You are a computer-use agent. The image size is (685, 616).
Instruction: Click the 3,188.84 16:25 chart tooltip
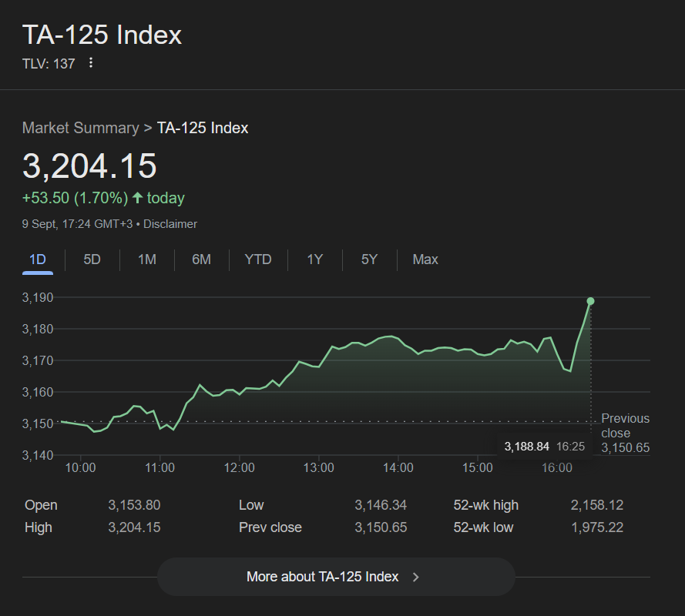[544, 446]
